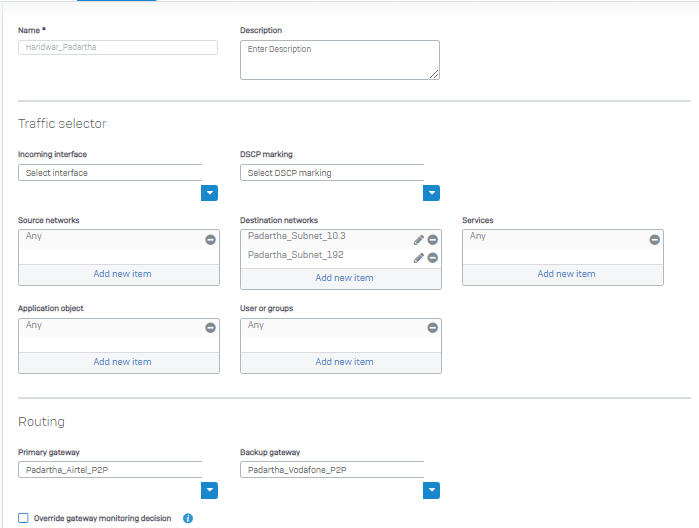Screen dimensions: 699x528
Task: Open info tooltip for gateway monitoring override
Action: (x=188, y=518)
